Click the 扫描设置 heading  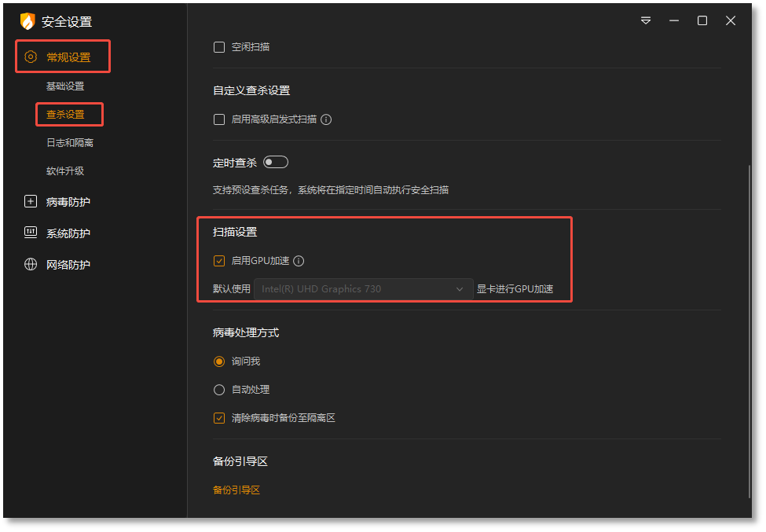pos(235,232)
